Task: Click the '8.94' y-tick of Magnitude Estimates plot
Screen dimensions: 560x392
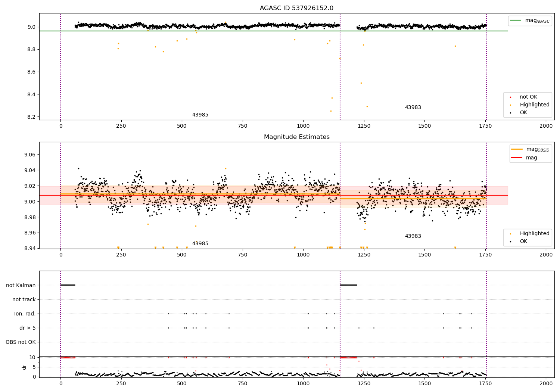Action: (30, 248)
